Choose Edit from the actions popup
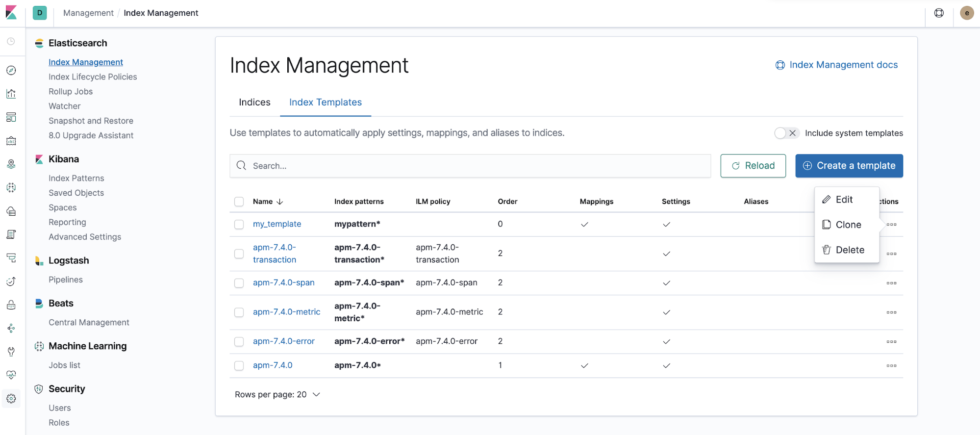 pos(847,199)
